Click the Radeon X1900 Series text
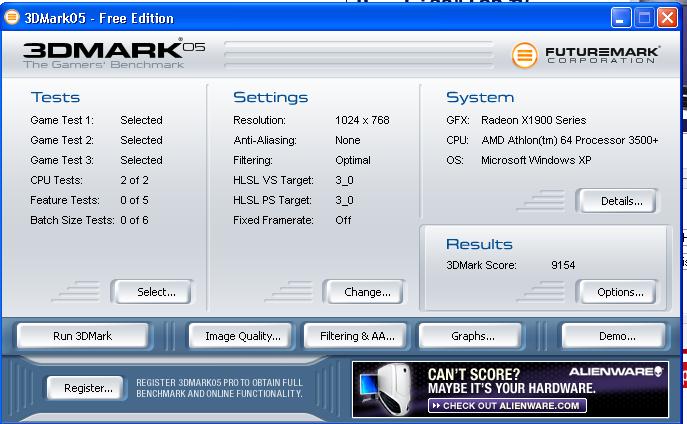Viewport: 687px width, 424px height. tap(534, 120)
